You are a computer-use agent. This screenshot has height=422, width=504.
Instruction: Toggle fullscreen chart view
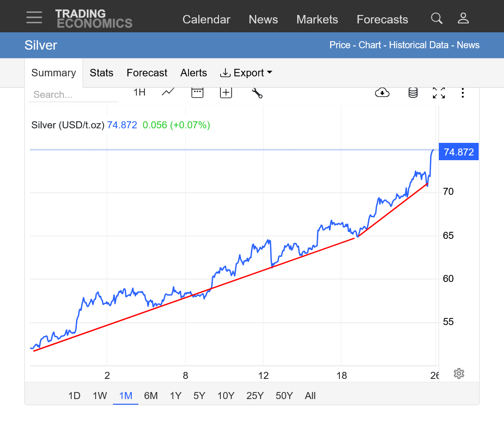click(438, 93)
